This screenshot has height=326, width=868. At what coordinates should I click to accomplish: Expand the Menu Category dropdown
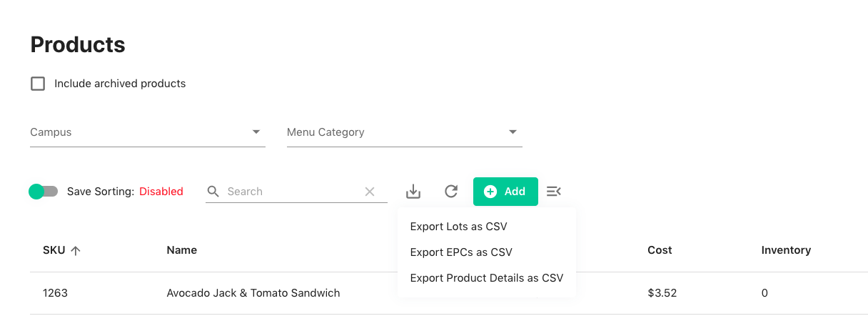point(405,132)
